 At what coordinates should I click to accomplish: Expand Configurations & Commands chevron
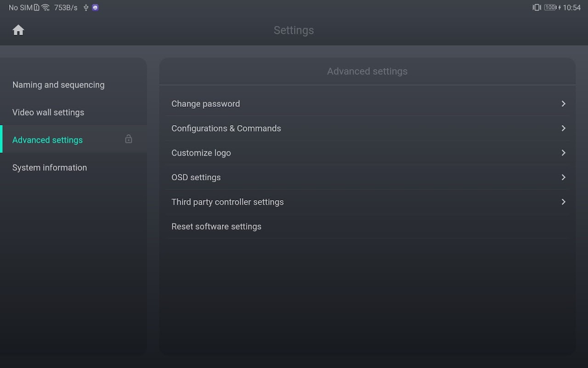coord(563,128)
